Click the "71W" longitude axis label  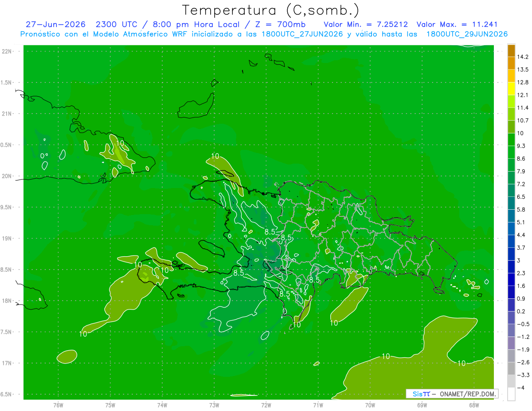coord(318,405)
